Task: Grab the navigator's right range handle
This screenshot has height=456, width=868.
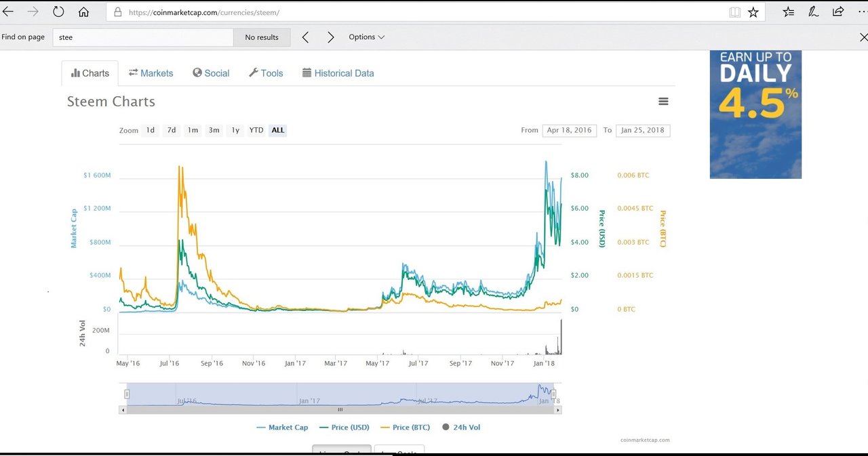Action: (553, 394)
